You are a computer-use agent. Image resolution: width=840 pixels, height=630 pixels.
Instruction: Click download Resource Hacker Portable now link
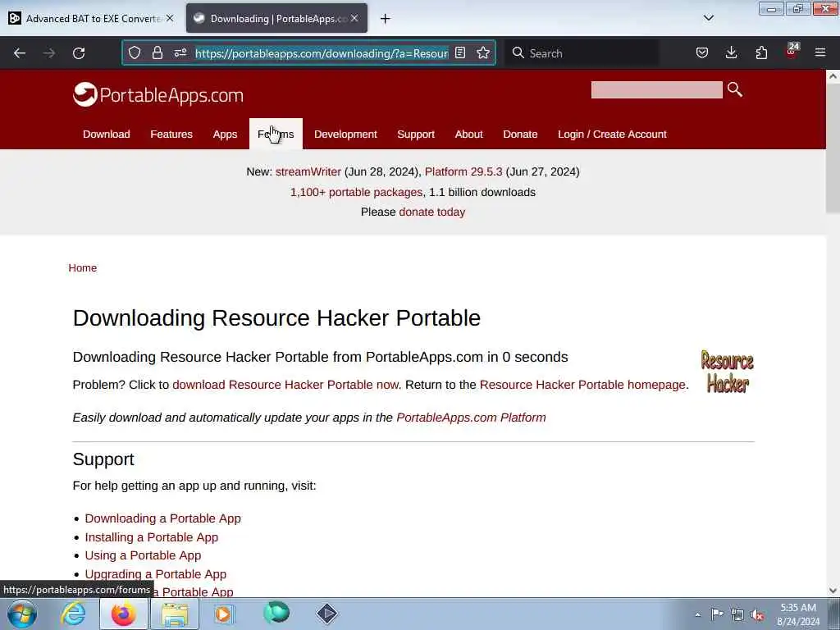click(285, 385)
